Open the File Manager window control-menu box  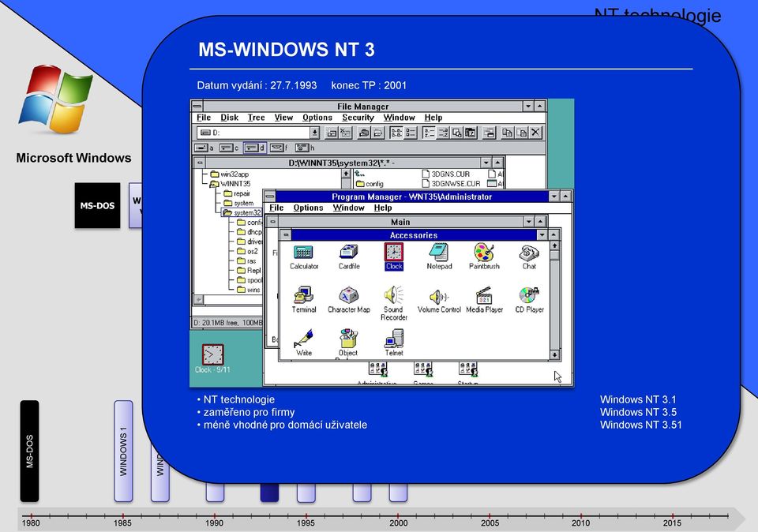point(197,106)
